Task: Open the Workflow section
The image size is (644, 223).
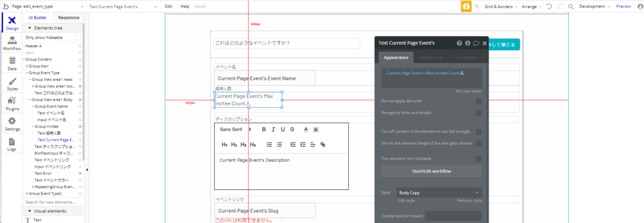Action: coord(12,43)
